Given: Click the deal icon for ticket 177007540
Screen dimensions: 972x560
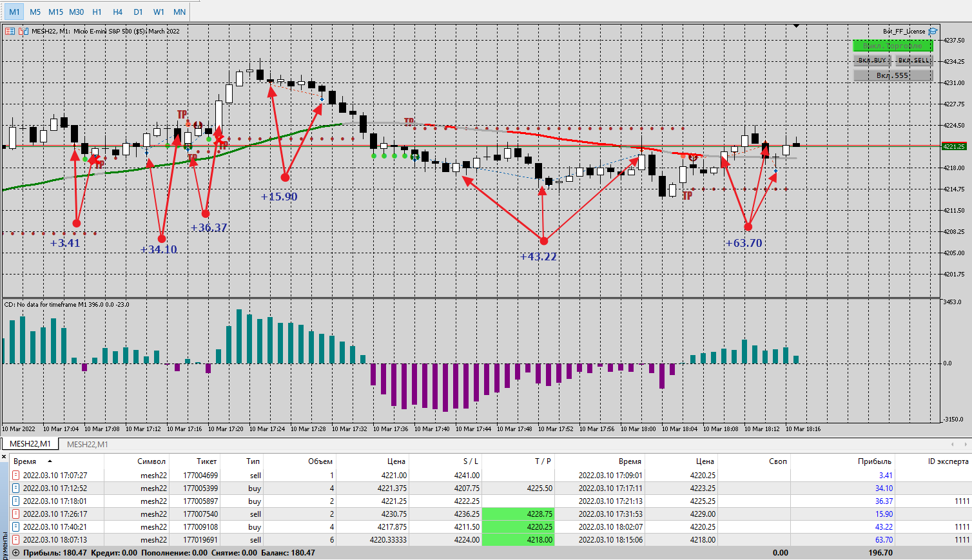Looking at the screenshot, I should [16, 514].
